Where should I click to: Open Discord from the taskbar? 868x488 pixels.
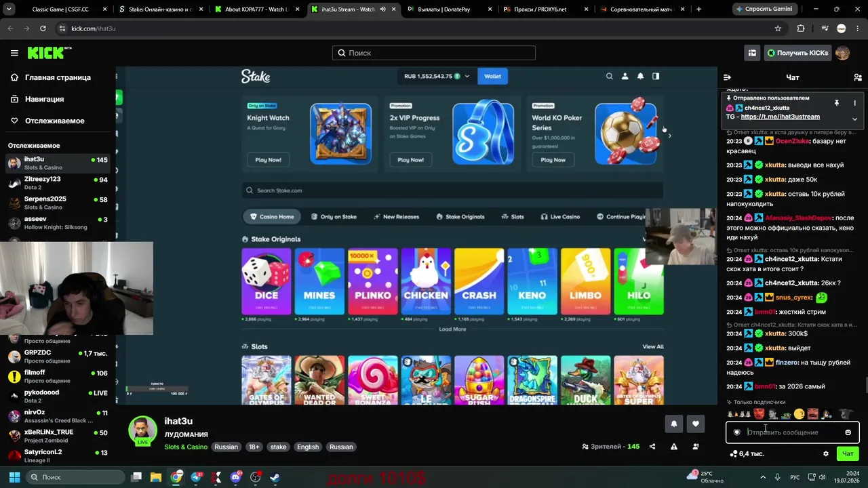[236, 477]
